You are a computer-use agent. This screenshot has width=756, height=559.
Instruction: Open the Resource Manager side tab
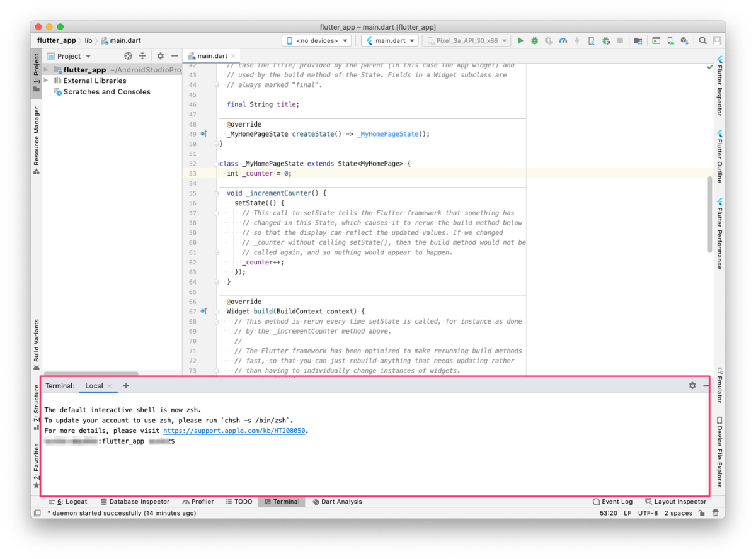pos(36,140)
